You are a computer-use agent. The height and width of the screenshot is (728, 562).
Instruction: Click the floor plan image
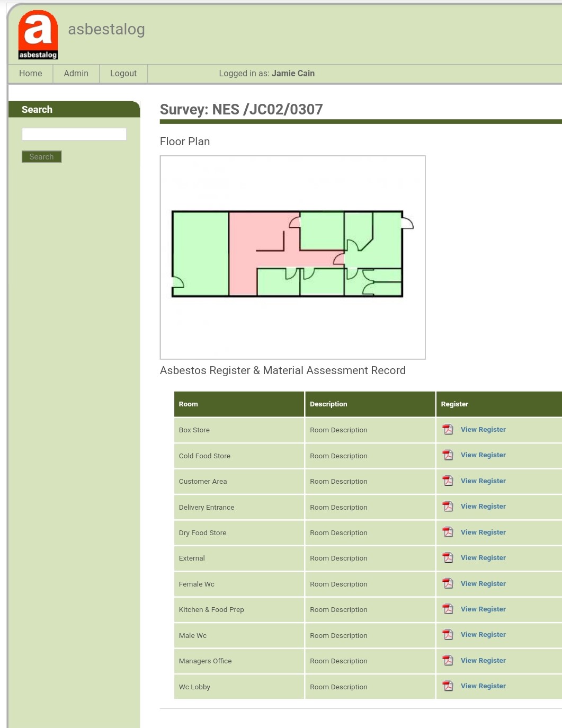click(x=292, y=257)
